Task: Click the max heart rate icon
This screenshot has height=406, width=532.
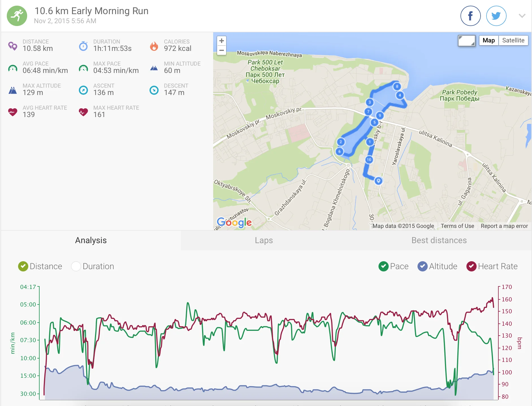Action: pyautogui.click(x=83, y=112)
